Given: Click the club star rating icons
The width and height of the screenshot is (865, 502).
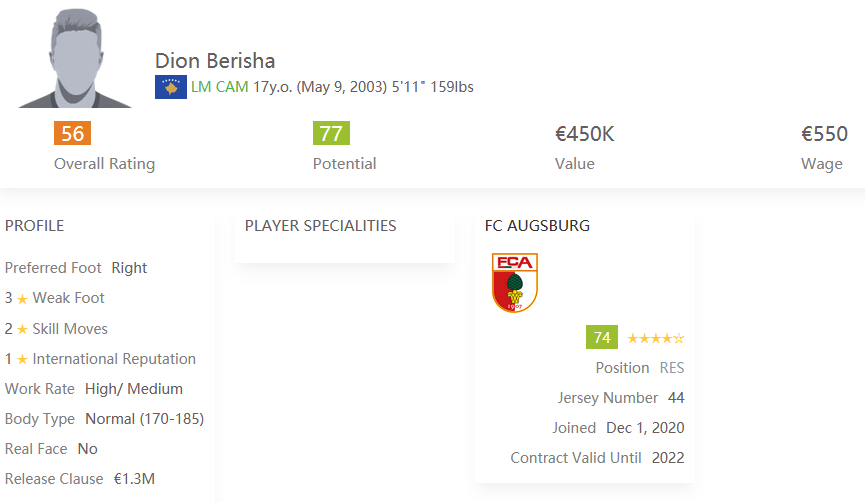Looking at the screenshot, I should coord(656,338).
